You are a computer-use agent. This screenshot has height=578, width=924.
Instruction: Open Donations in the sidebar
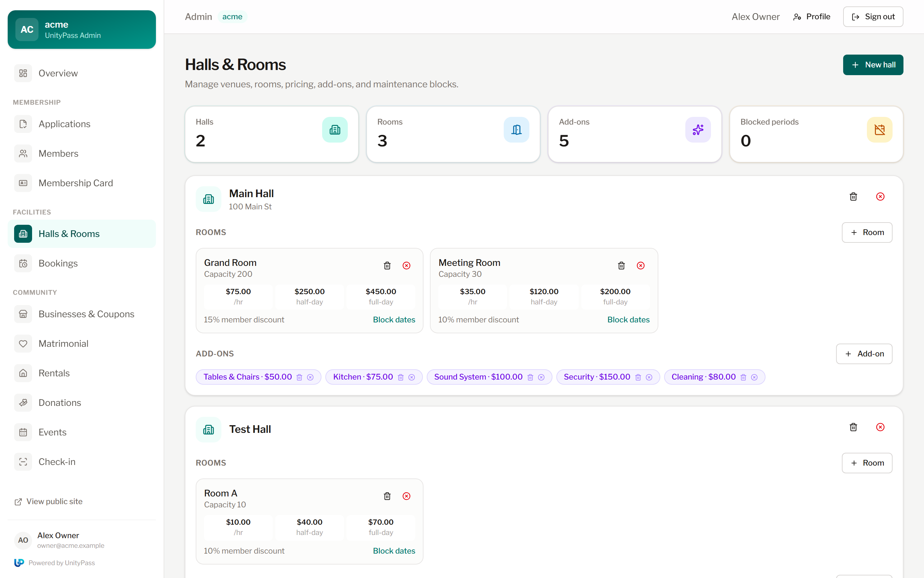coord(82,403)
